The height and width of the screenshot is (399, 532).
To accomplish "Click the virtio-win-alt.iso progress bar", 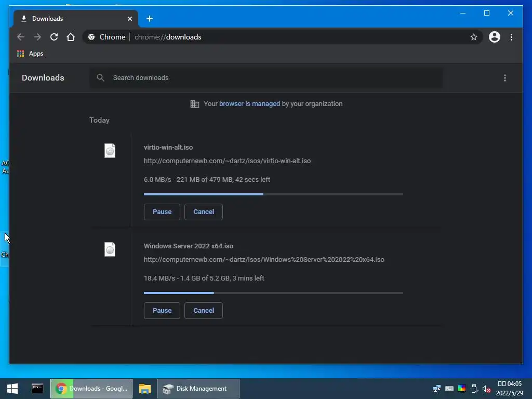I will tap(273, 194).
